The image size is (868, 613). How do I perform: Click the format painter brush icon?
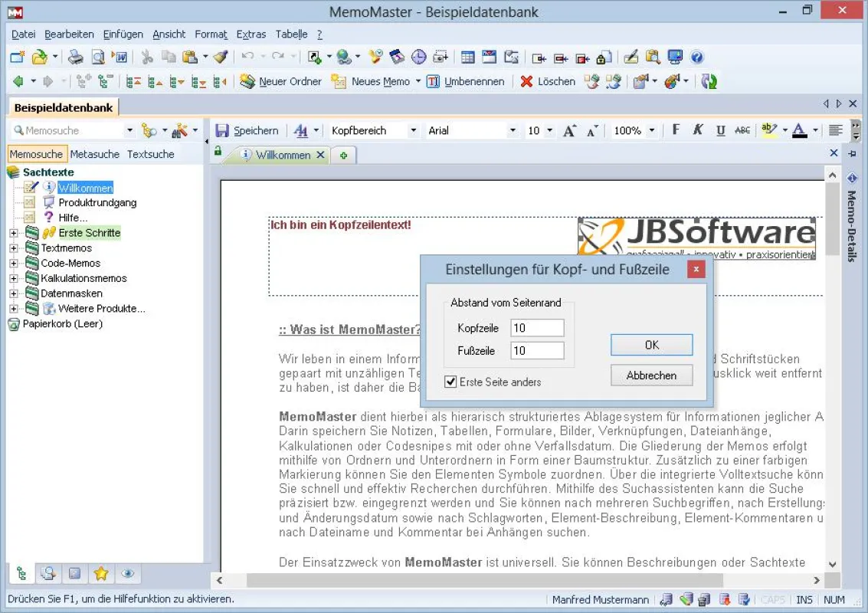(x=221, y=57)
